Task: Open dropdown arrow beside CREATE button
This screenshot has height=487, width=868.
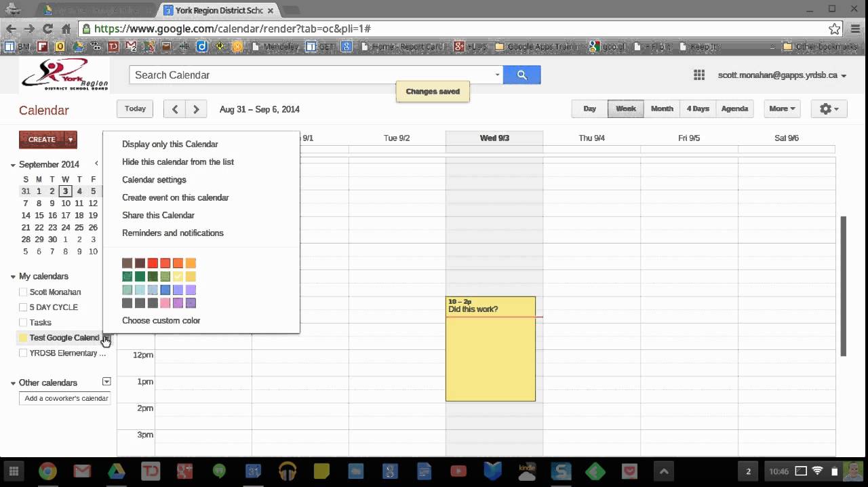Action: (71, 140)
